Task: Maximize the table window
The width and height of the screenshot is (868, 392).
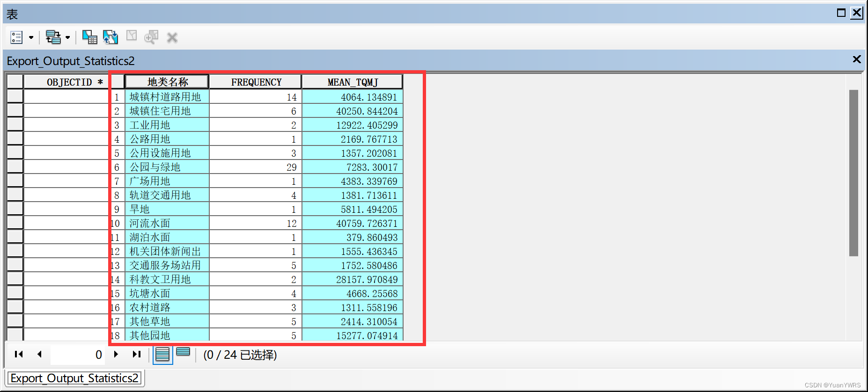Action: (841, 13)
